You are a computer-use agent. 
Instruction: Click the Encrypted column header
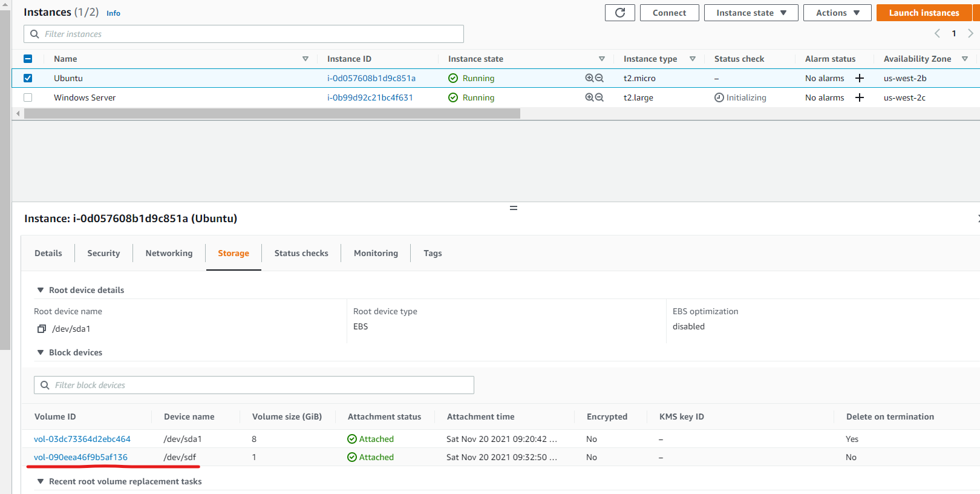(x=607, y=417)
